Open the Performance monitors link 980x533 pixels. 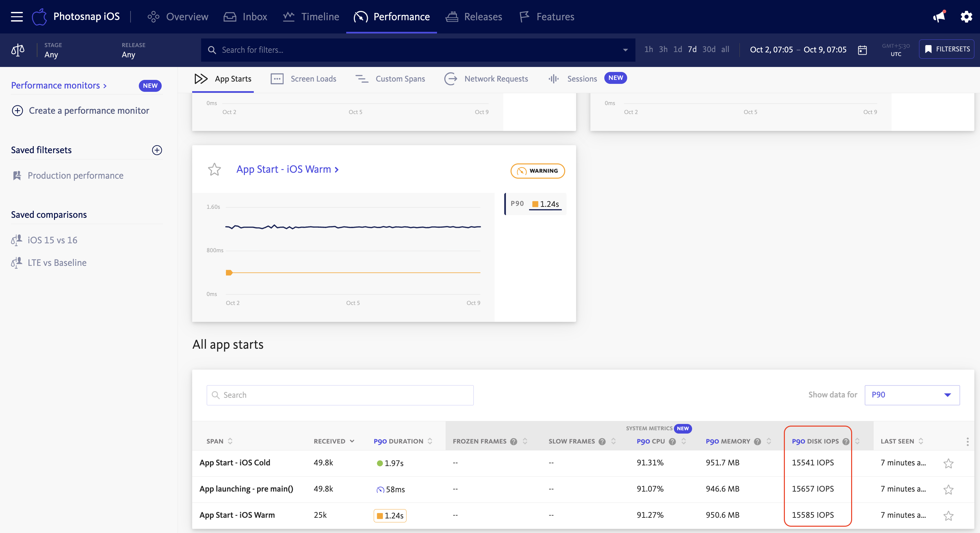59,85
